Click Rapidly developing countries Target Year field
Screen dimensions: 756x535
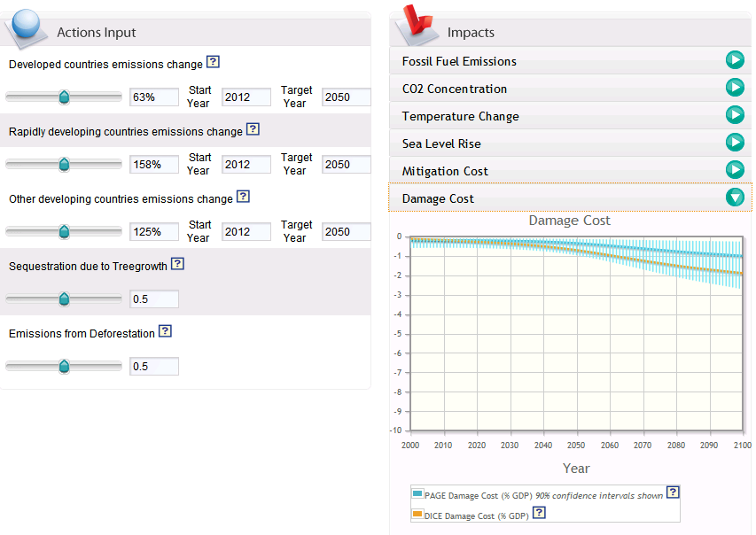[346, 165]
